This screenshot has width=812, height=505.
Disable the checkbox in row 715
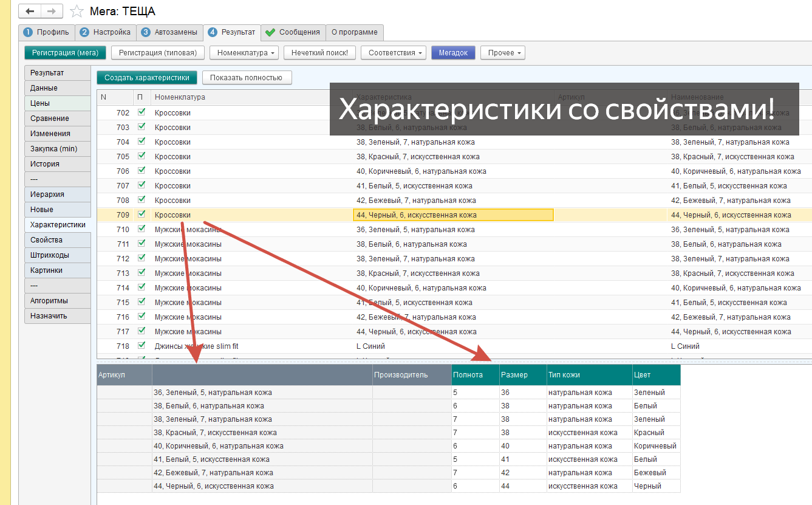point(142,302)
